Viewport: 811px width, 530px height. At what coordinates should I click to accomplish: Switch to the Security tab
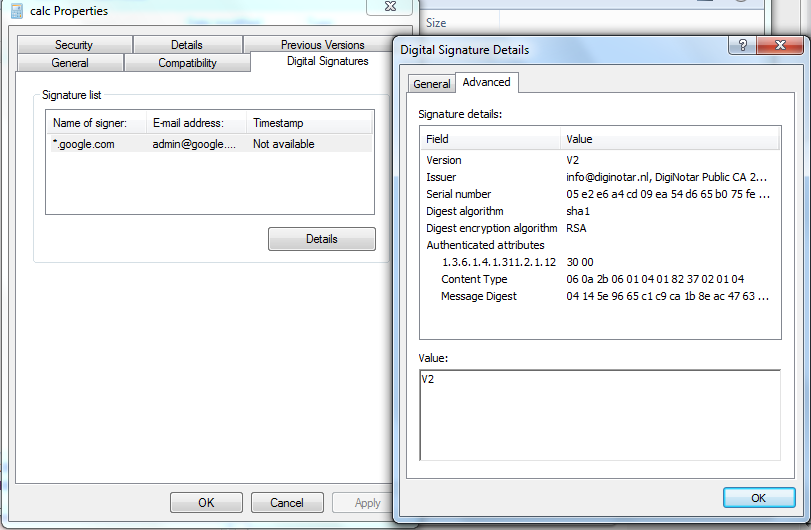tap(74, 45)
